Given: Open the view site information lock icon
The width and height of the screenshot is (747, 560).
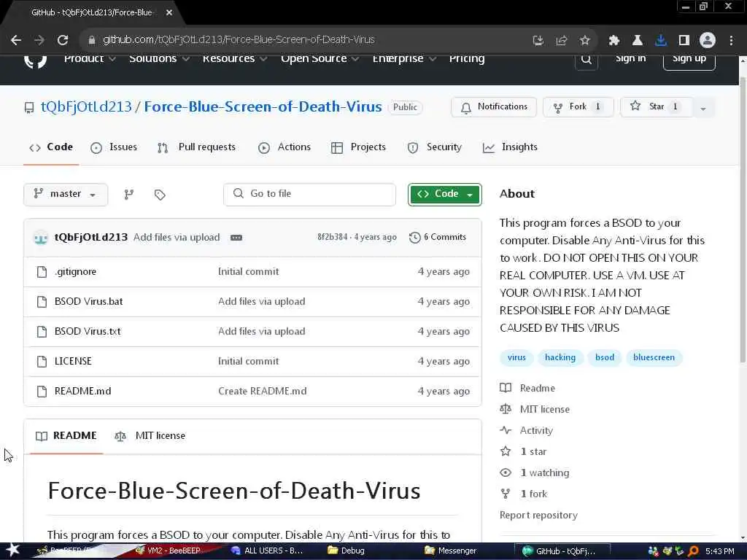Looking at the screenshot, I should [x=92, y=40].
